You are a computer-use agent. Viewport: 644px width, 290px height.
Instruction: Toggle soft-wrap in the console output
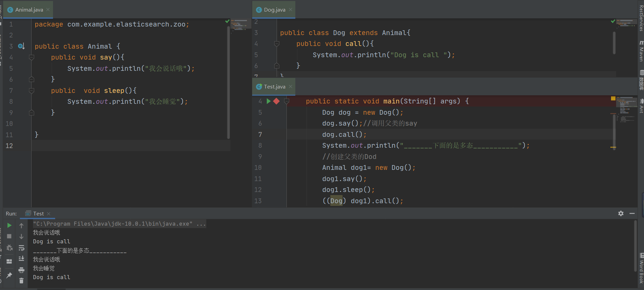pos(21,248)
